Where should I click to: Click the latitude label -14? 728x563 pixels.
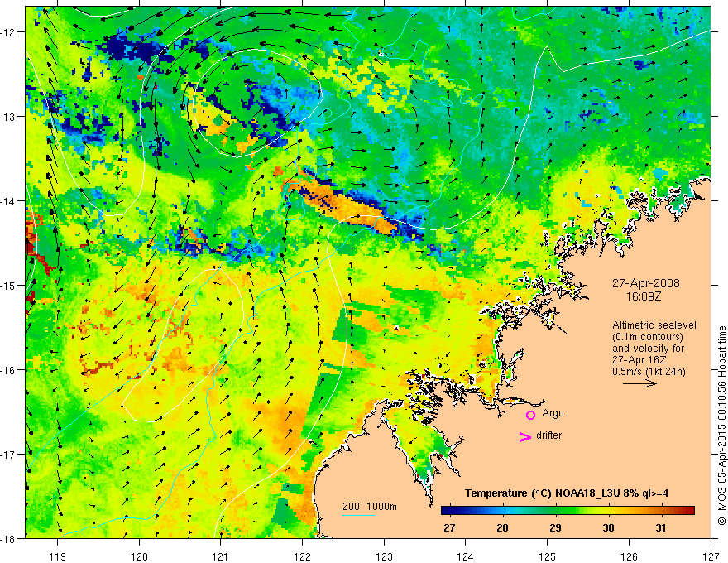click(x=8, y=201)
